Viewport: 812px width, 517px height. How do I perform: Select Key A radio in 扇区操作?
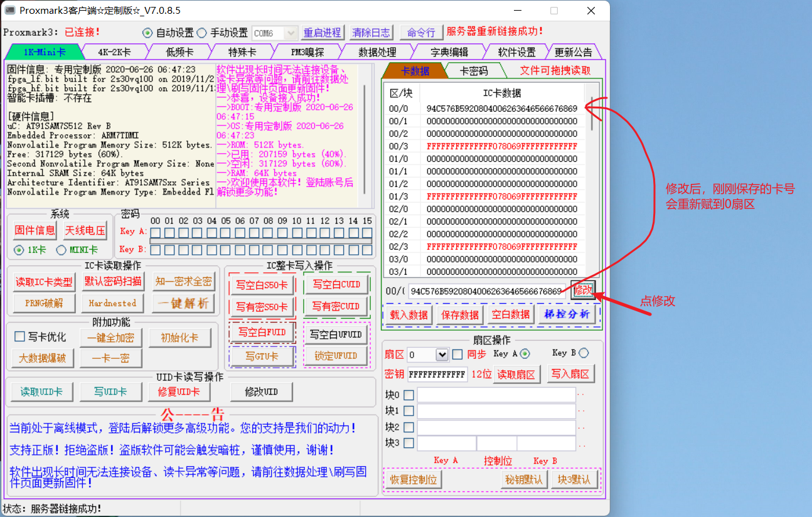click(x=525, y=354)
